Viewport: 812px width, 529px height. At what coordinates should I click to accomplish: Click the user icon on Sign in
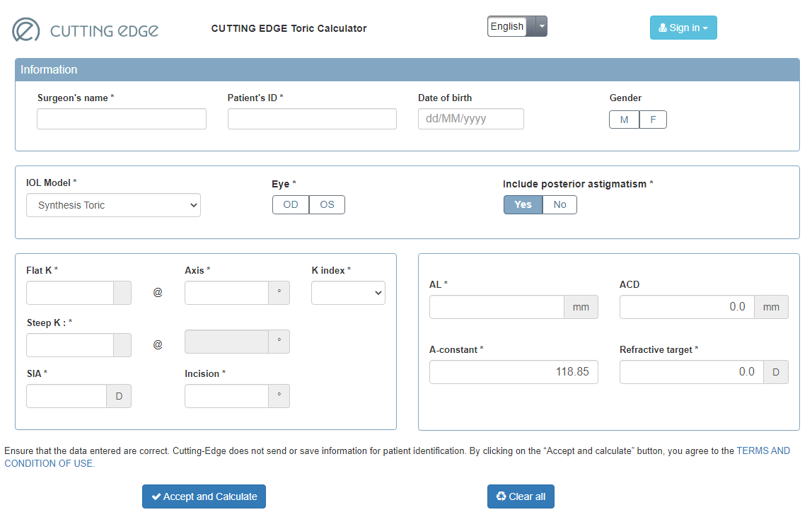coord(662,28)
